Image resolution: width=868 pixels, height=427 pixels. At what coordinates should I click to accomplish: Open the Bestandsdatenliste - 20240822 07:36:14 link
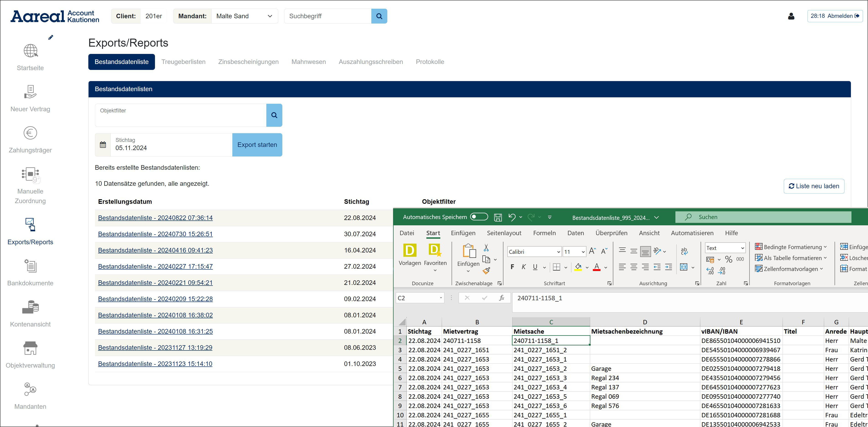[155, 218]
